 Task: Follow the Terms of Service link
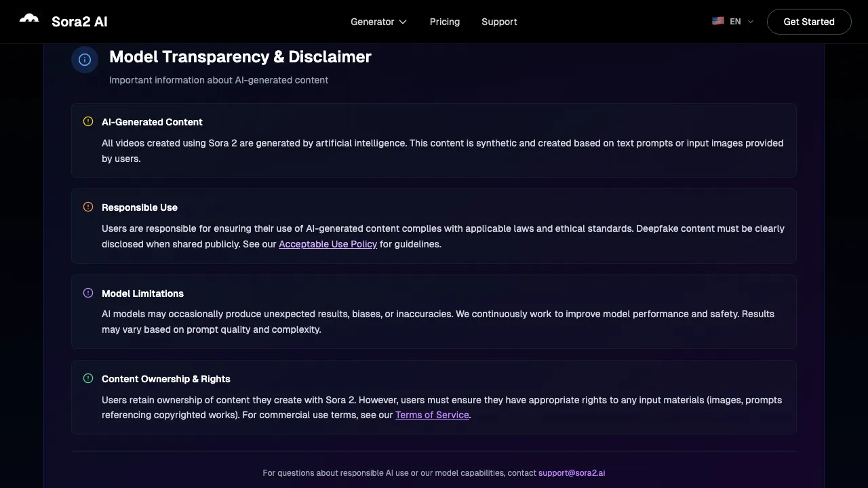[x=432, y=415]
